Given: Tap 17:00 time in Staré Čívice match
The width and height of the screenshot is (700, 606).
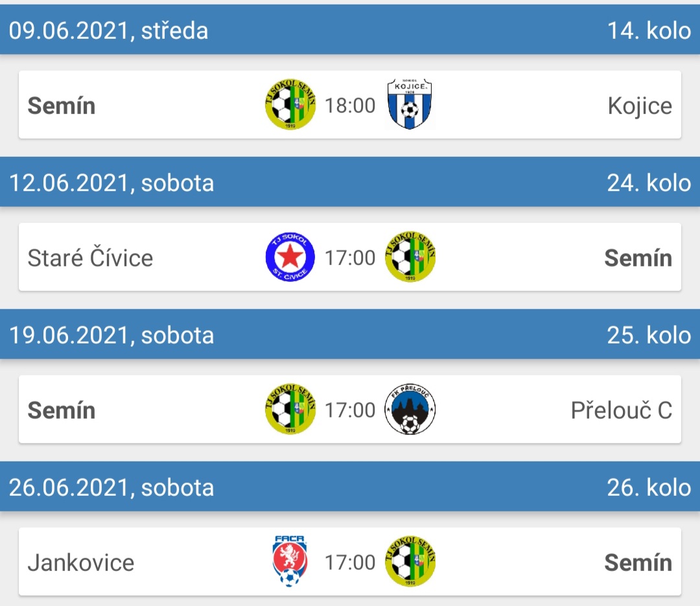Looking at the screenshot, I should coord(350,258).
